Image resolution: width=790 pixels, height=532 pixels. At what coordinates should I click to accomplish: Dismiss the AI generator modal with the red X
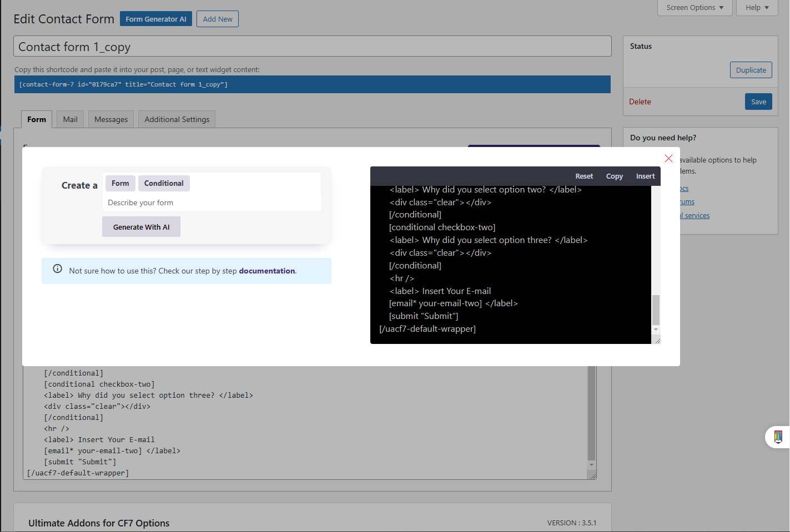[668, 159]
